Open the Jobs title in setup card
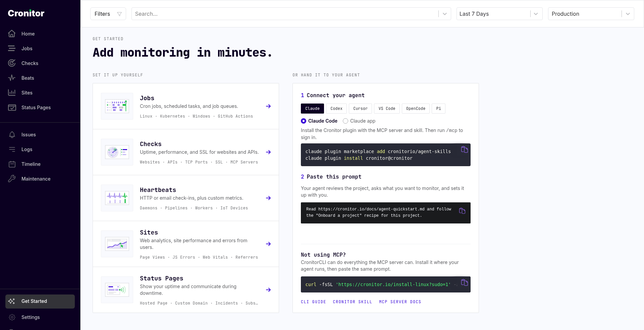644x330 pixels. [x=147, y=98]
